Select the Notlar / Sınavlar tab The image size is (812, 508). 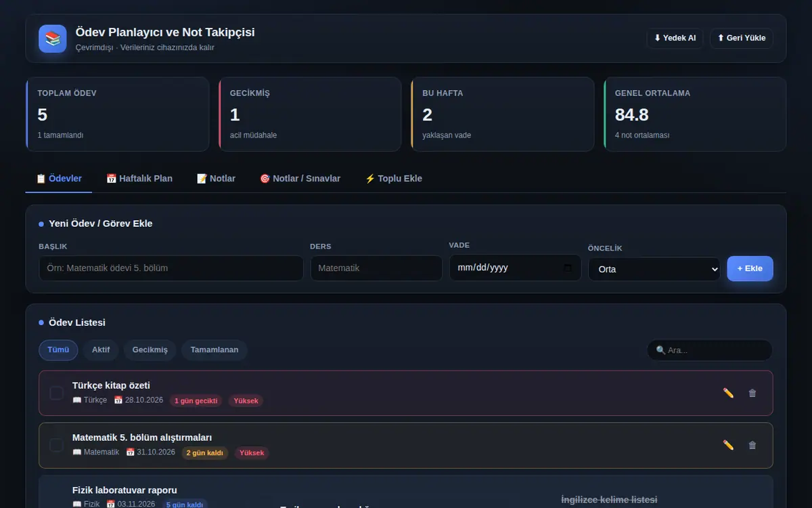click(x=300, y=179)
